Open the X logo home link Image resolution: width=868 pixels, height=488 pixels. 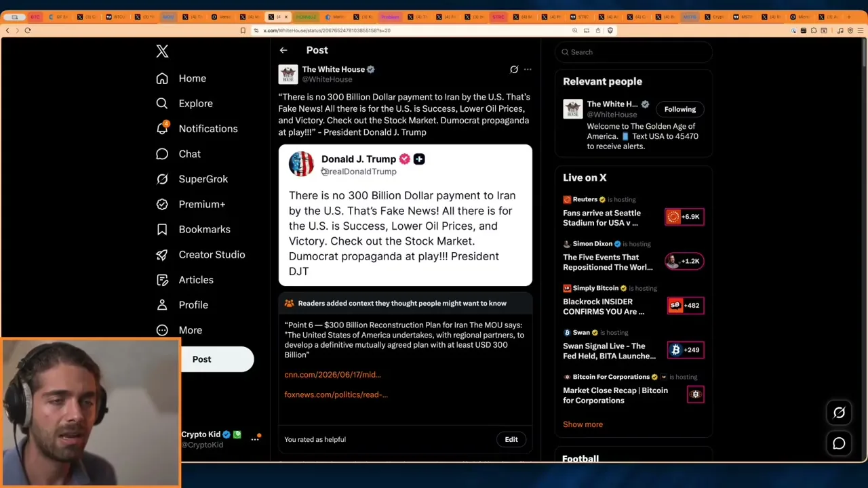tap(162, 52)
